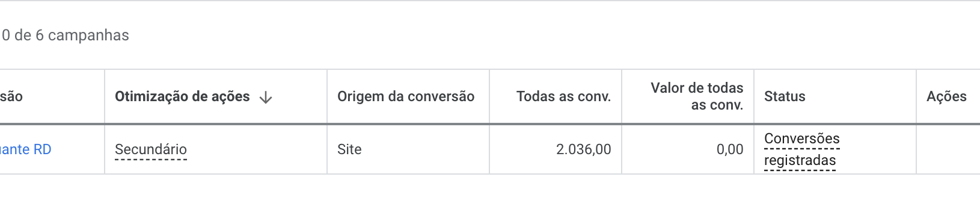Select the Ações column header
This screenshot has height=224, width=980.
(x=946, y=96)
